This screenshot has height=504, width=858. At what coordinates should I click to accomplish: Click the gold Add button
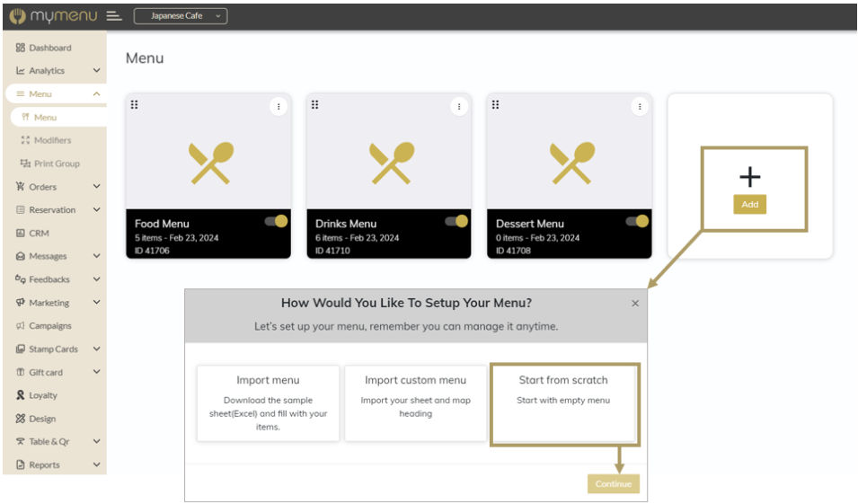pos(749,205)
